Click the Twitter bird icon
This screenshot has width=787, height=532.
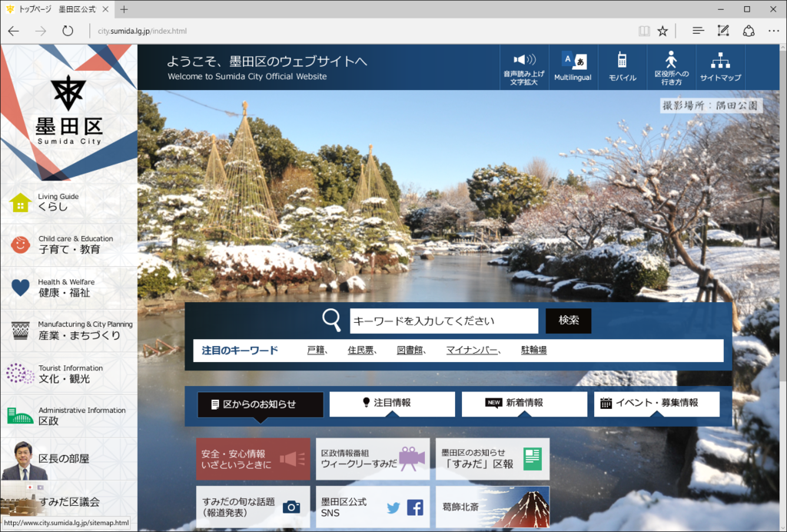393,508
